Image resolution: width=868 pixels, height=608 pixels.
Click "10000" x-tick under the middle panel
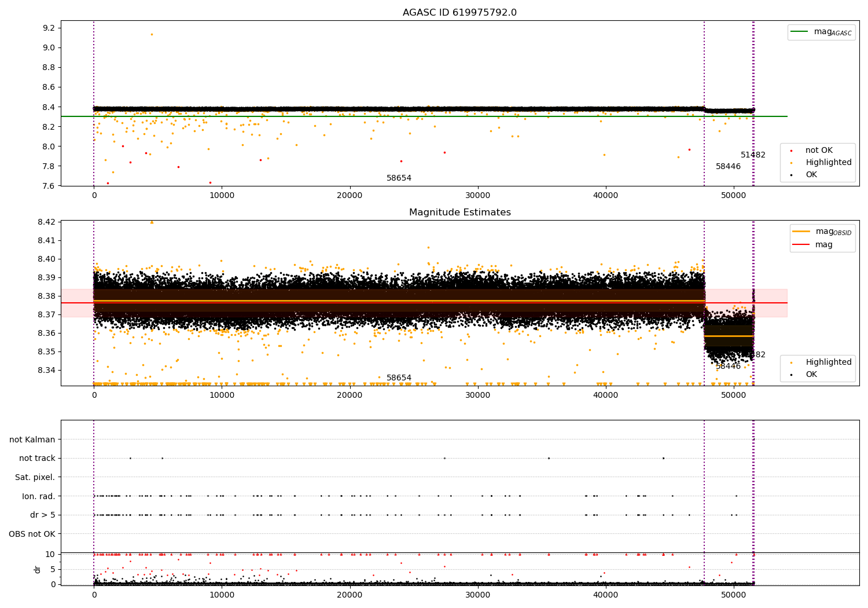pos(222,395)
